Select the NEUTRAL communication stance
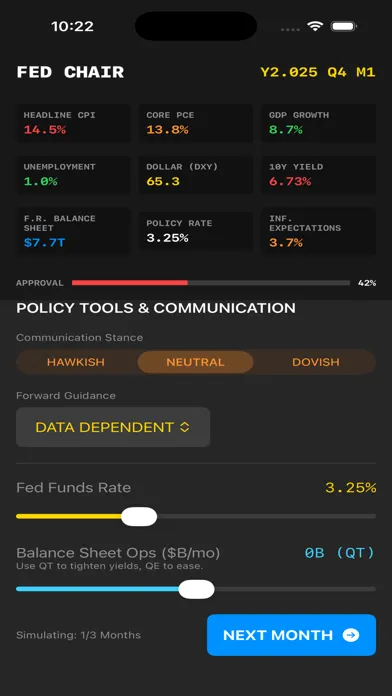The width and height of the screenshot is (392, 696). pos(195,362)
